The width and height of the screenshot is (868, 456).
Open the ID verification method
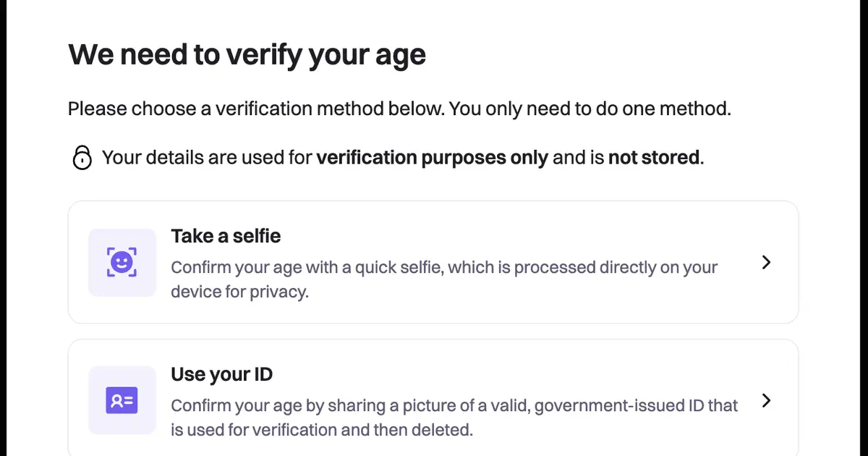(x=433, y=400)
